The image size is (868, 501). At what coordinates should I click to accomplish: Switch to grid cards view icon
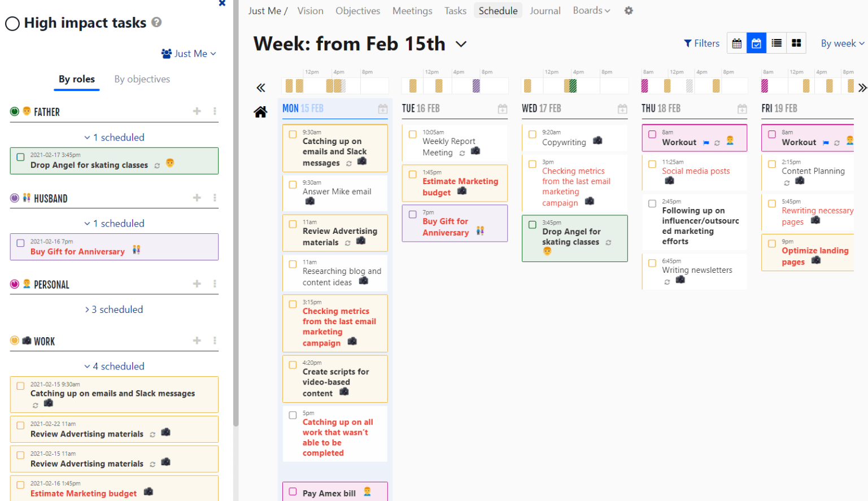[796, 43]
